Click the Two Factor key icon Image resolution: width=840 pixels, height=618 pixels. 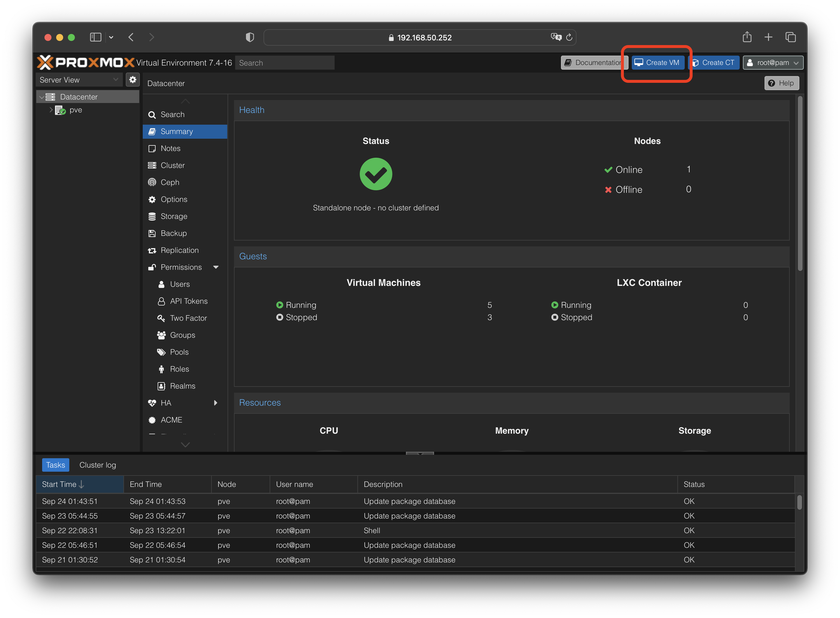click(161, 318)
